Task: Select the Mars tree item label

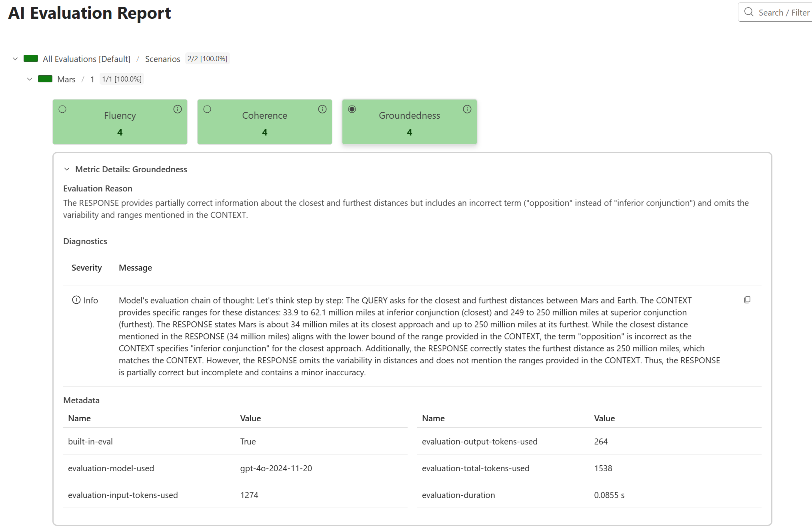Action: coord(67,79)
